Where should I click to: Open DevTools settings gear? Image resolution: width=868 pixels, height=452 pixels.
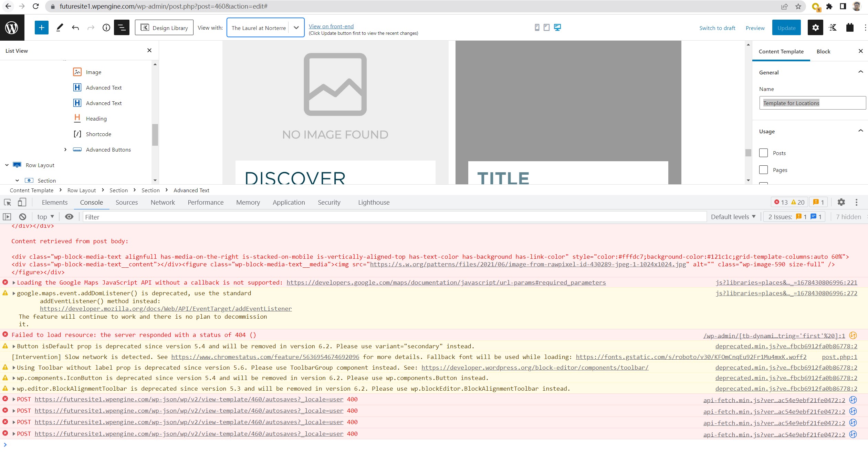tap(841, 202)
